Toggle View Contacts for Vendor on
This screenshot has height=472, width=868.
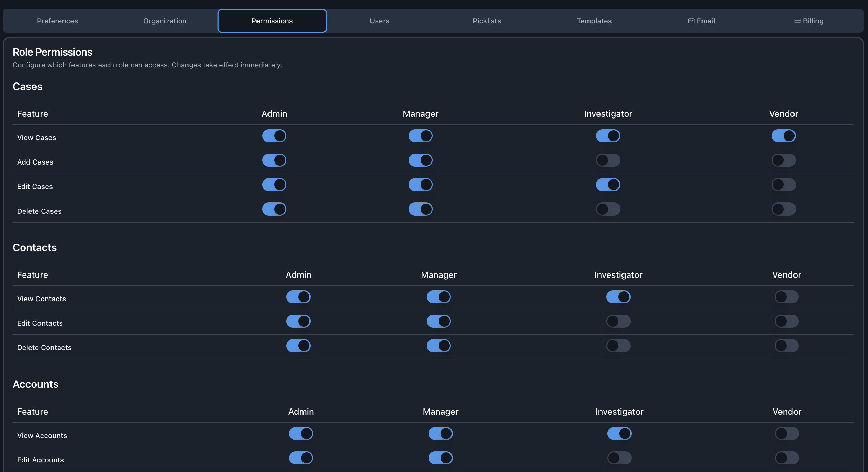pos(786,297)
